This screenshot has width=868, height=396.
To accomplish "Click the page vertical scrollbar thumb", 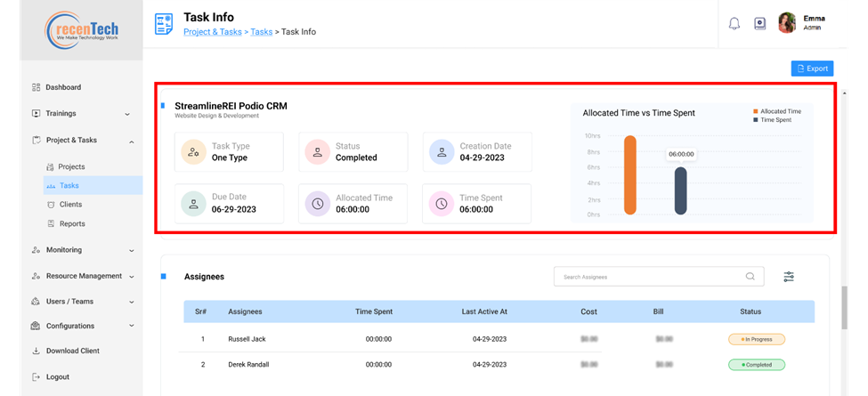I will [x=844, y=308].
